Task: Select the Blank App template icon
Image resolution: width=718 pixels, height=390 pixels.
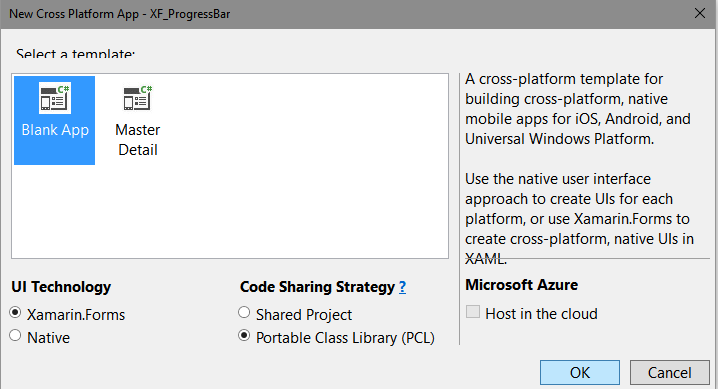Action: (54, 98)
